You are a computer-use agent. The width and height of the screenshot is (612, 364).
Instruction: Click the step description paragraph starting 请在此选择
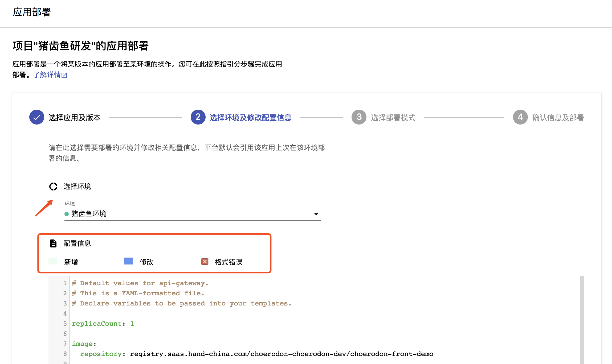click(187, 153)
